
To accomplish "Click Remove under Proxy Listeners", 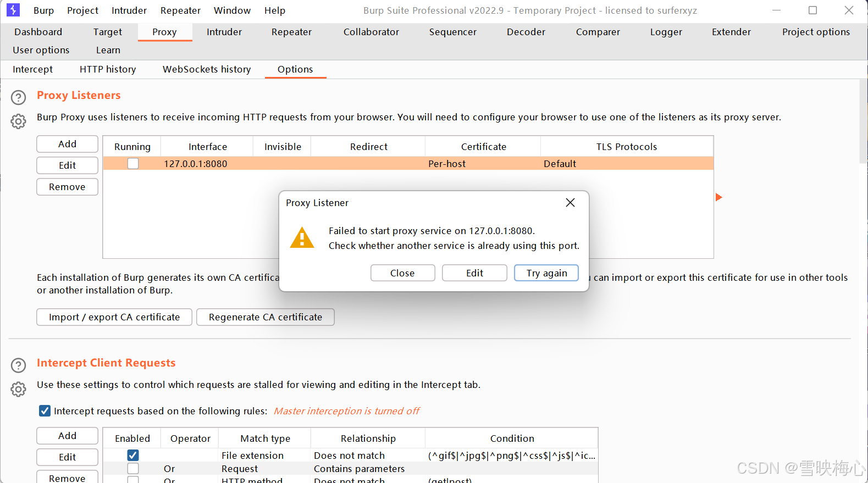I will 67,187.
